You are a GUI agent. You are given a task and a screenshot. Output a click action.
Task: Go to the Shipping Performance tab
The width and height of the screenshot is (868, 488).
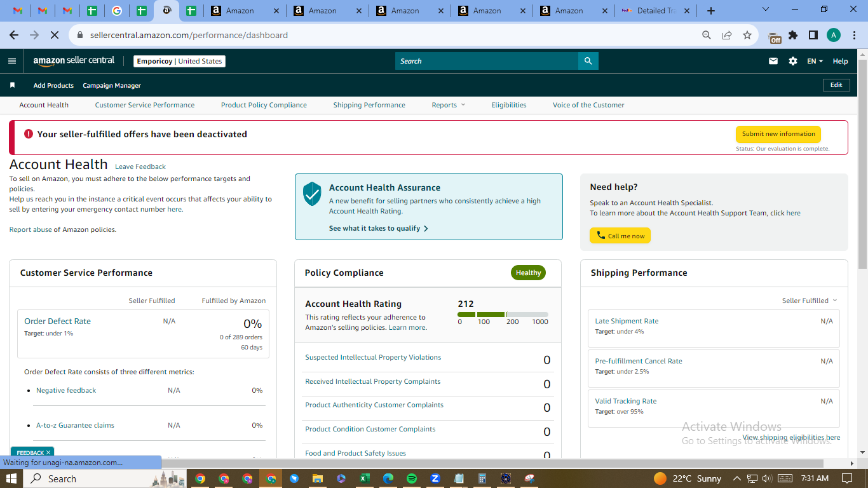[x=369, y=105]
